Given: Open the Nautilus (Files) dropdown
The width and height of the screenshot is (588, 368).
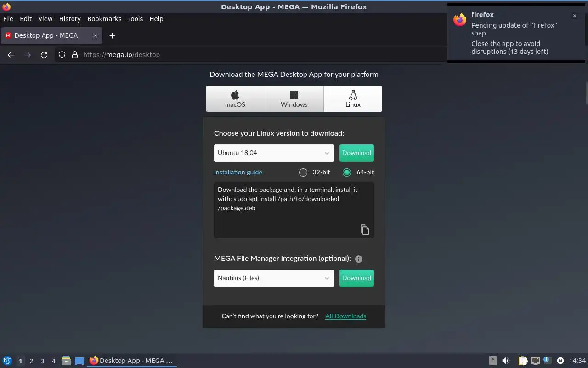Looking at the screenshot, I should click(274, 278).
